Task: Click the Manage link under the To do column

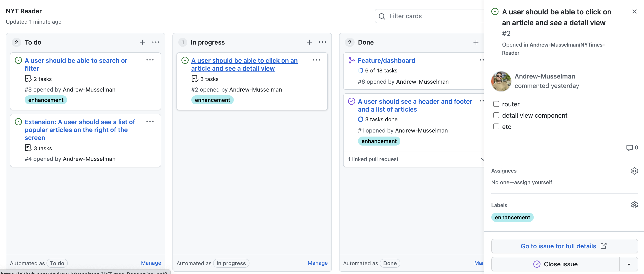Action: [x=151, y=263]
